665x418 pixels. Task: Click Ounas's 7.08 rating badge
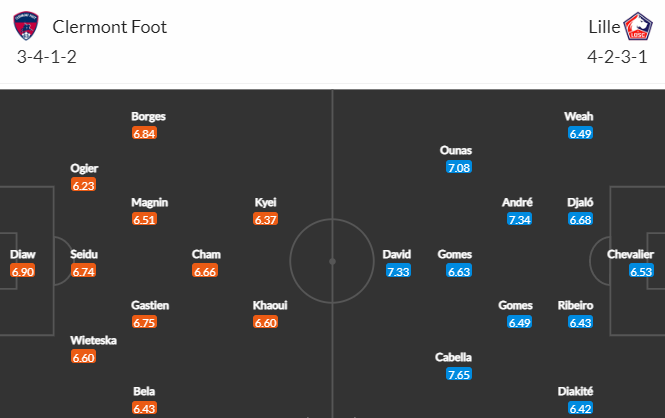pos(459,168)
